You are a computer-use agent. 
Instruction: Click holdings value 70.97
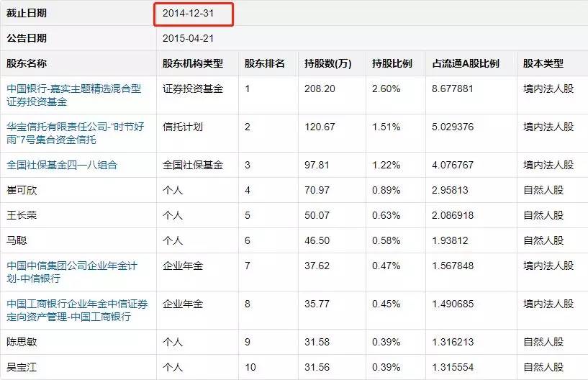317,190
